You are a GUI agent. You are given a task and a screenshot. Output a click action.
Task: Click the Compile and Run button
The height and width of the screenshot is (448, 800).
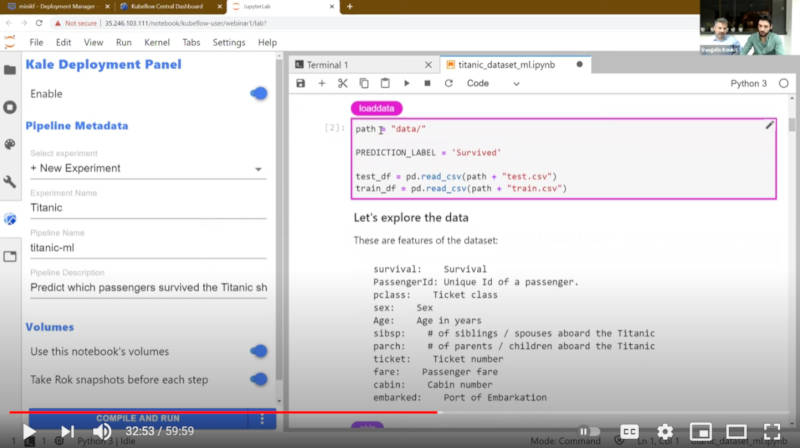click(138, 418)
